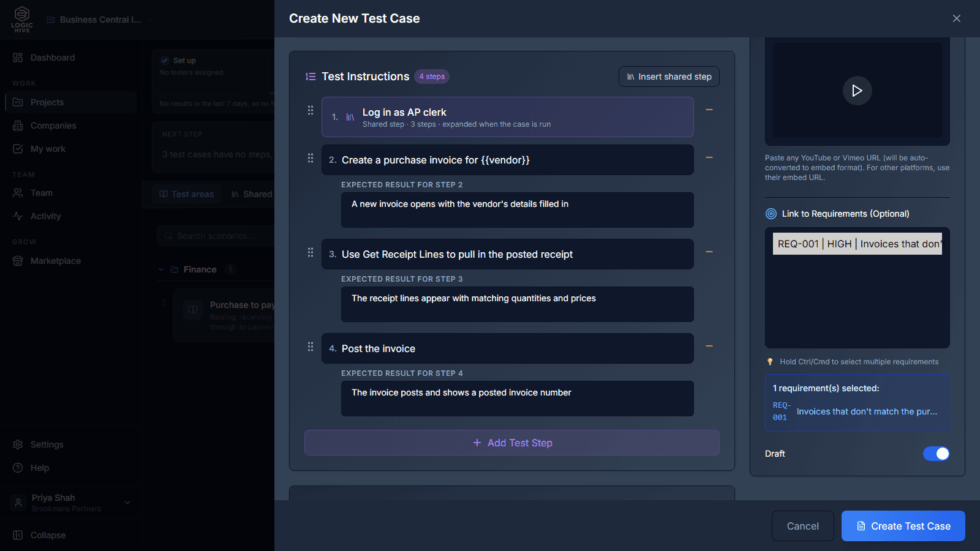The height and width of the screenshot is (551, 980).
Task: Collapse the Finance test area
Action: click(x=161, y=269)
